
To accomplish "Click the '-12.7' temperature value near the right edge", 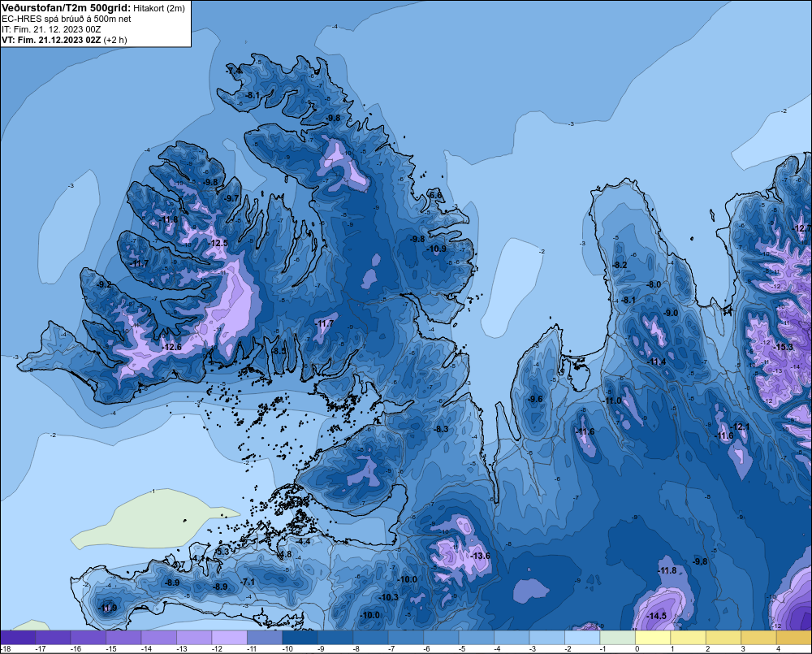I will (x=801, y=228).
